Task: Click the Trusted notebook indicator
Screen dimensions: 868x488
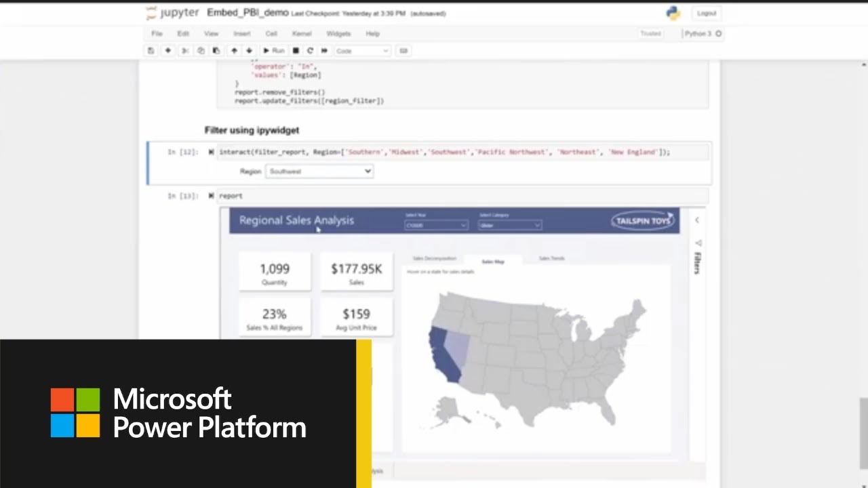Action: tap(650, 33)
